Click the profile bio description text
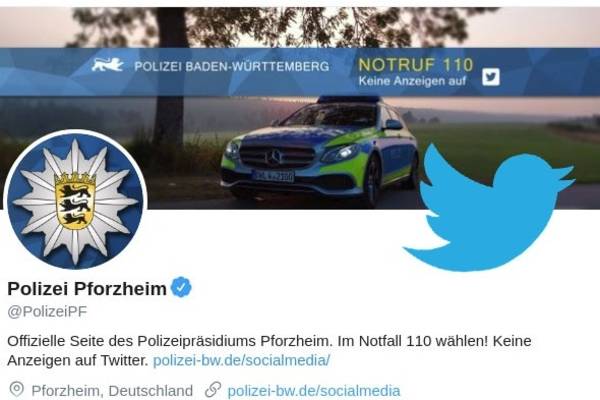 coord(269,350)
